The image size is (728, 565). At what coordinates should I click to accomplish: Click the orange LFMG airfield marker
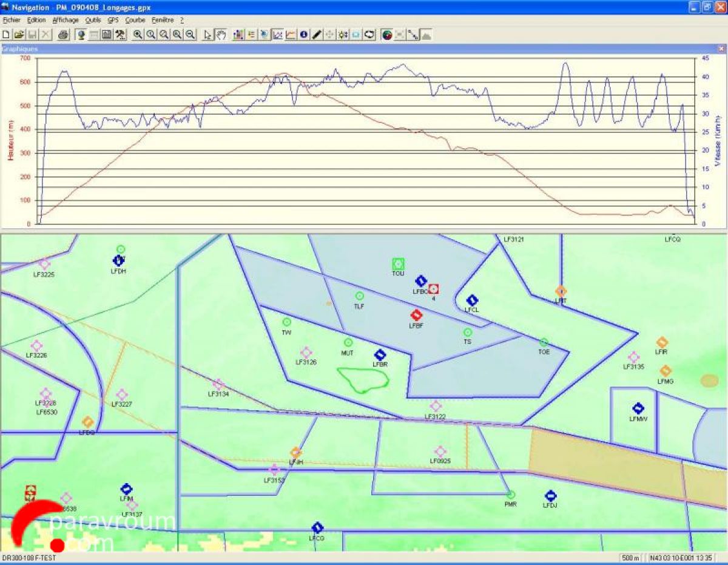click(x=666, y=371)
